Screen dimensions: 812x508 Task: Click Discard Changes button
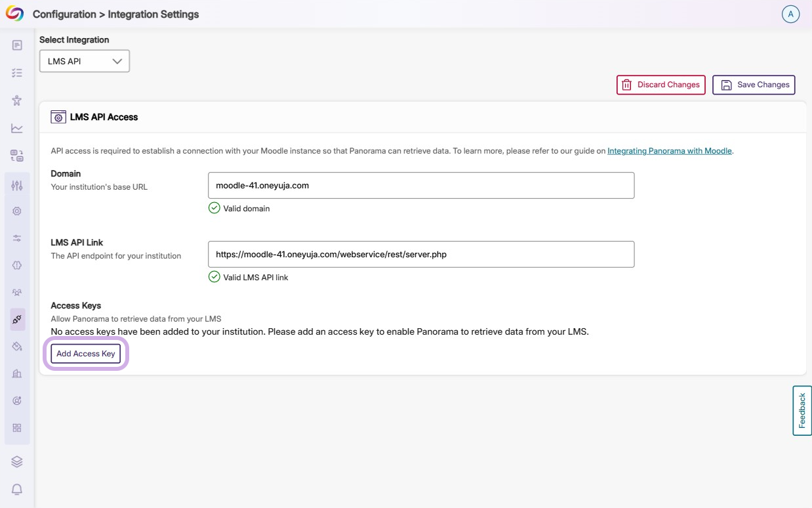(661, 85)
